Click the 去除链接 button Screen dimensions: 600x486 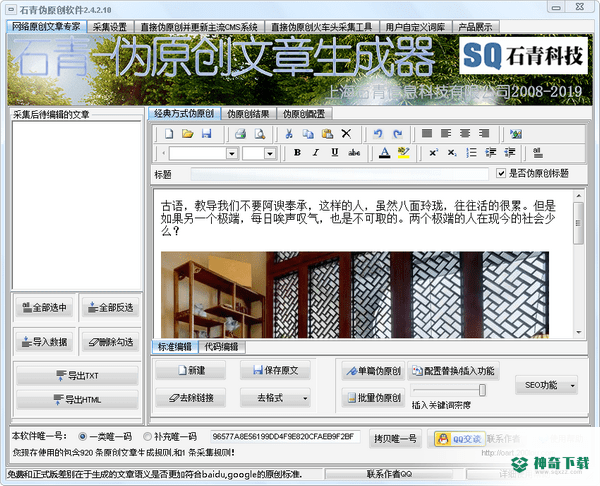click(x=191, y=398)
